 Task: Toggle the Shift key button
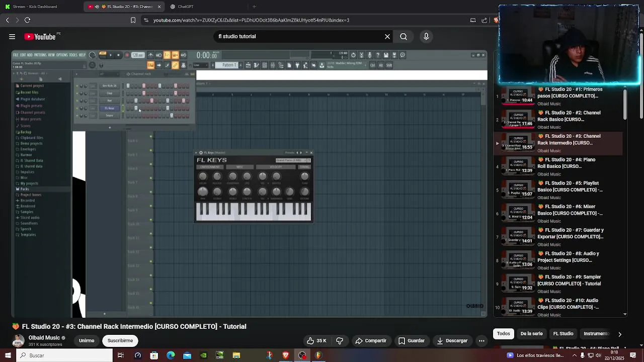(x=389, y=65)
